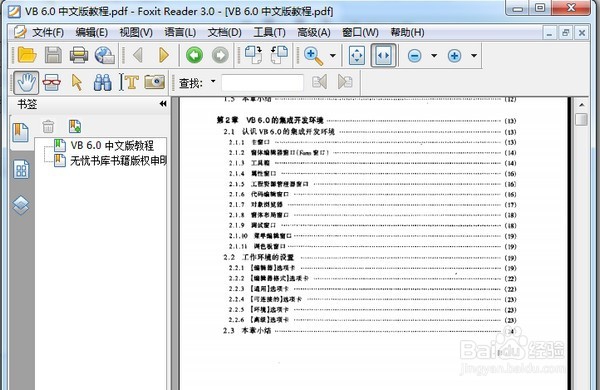This screenshot has height=390, width=600.
Task: Find the next search result
Action: 345,82
